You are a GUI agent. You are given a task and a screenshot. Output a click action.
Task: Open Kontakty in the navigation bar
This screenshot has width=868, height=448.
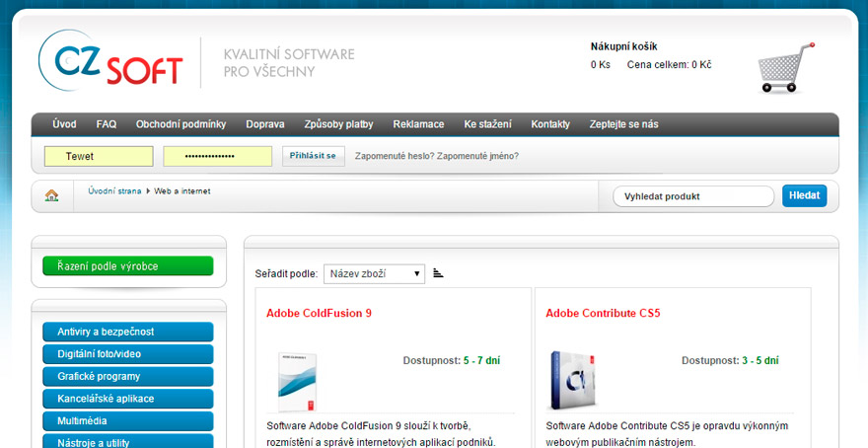pyautogui.click(x=550, y=124)
